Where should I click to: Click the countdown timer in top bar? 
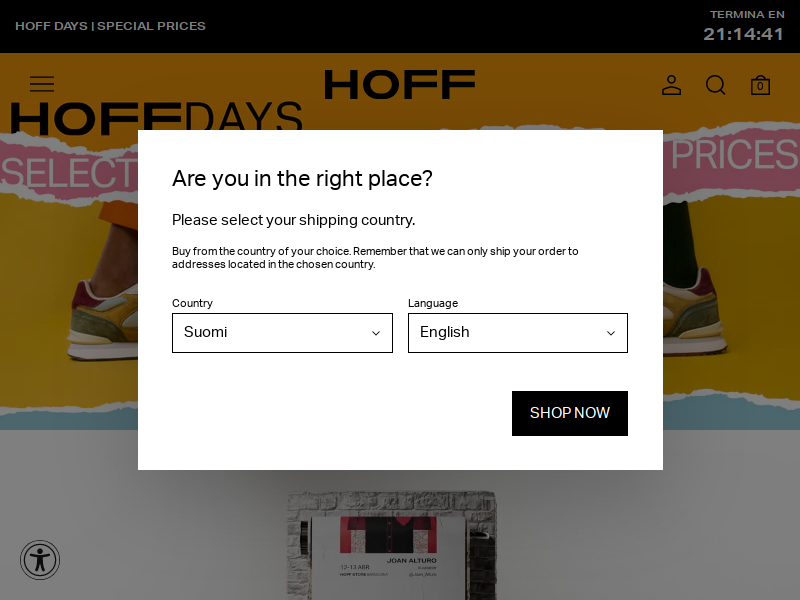coord(743,34)
